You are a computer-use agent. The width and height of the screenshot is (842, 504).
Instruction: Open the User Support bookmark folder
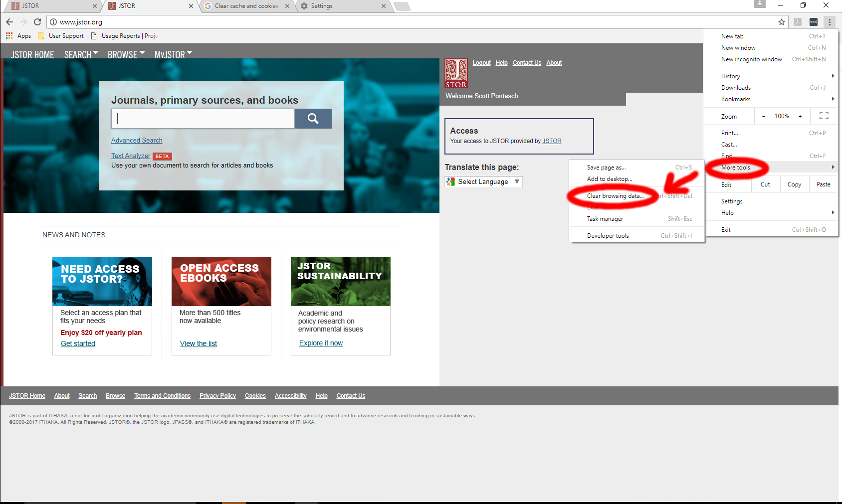tap(61, 36)
